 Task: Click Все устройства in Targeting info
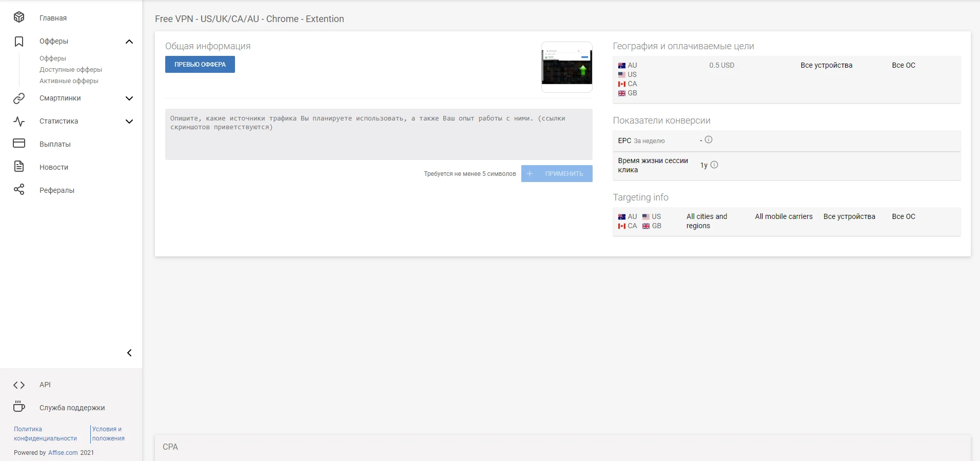tap(849, 216)
